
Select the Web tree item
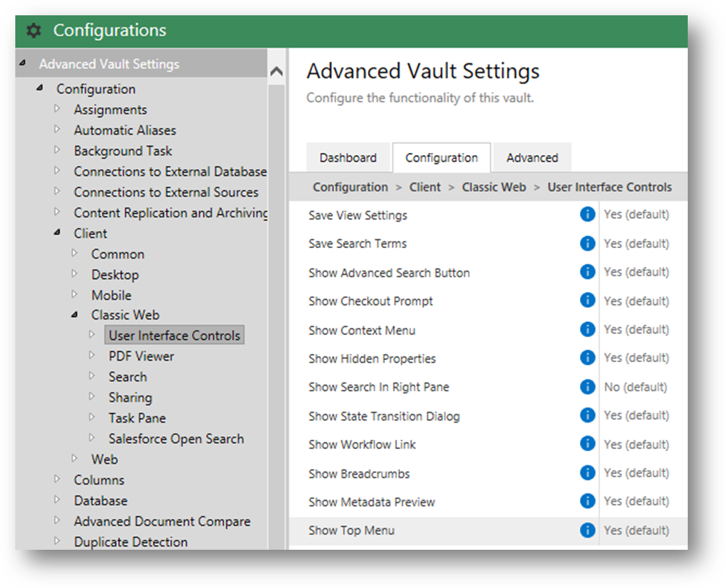(x=104, y=459)
